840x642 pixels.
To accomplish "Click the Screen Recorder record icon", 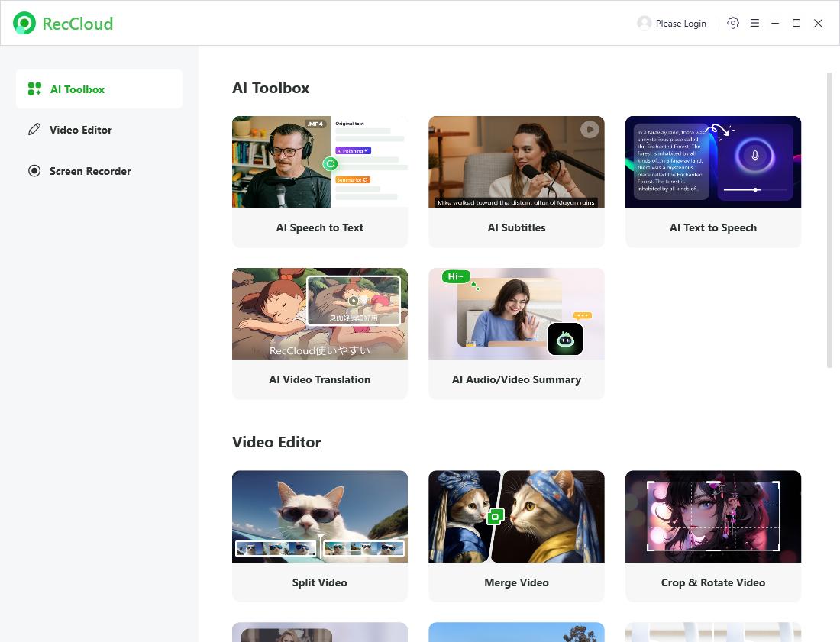I will click(34, 171).
